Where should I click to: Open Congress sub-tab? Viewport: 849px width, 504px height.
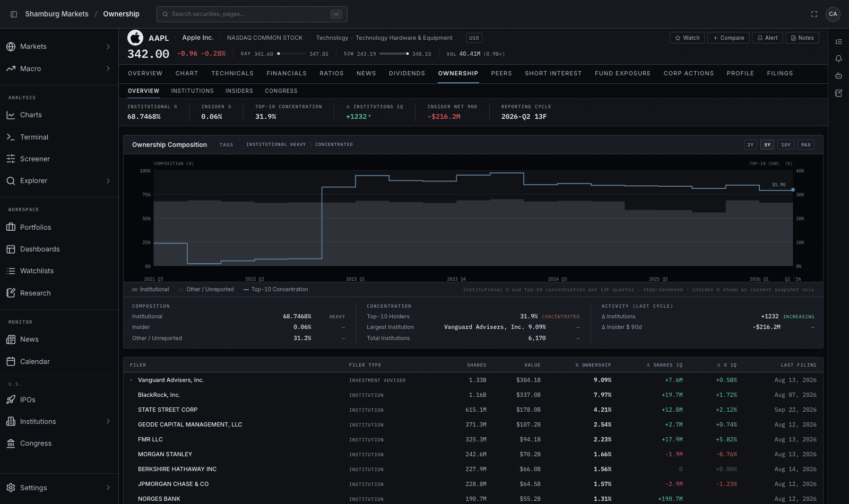coord(281,91)
